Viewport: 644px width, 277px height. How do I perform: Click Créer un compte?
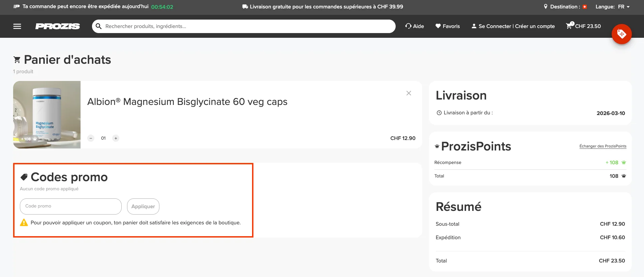[x=535, y=26]
